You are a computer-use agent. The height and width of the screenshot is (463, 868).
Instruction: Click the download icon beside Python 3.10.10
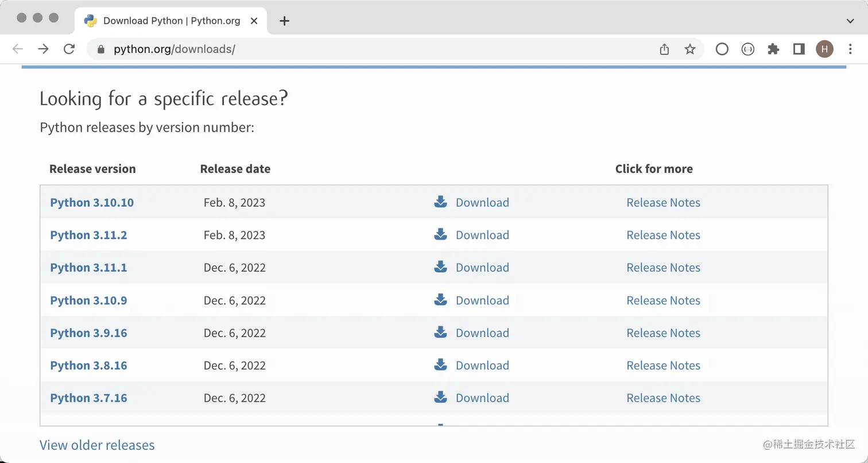(x=440, y=202)
